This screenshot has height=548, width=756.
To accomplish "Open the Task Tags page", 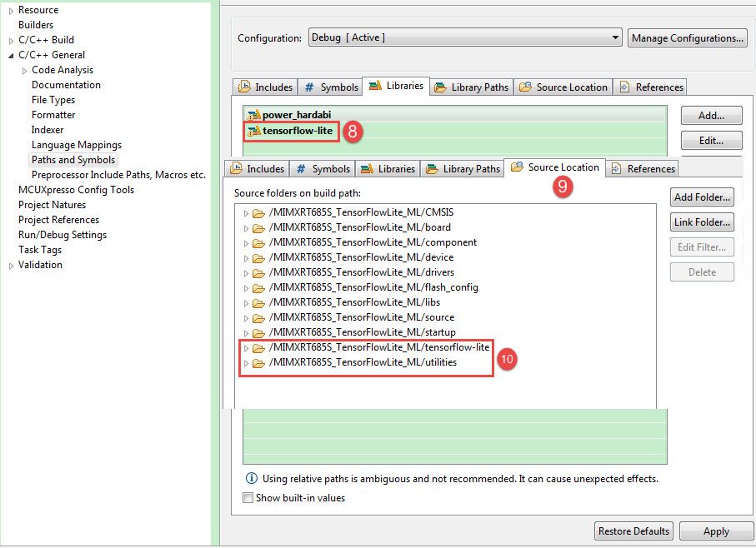I will pyautogui.click(x=40, y=250).
